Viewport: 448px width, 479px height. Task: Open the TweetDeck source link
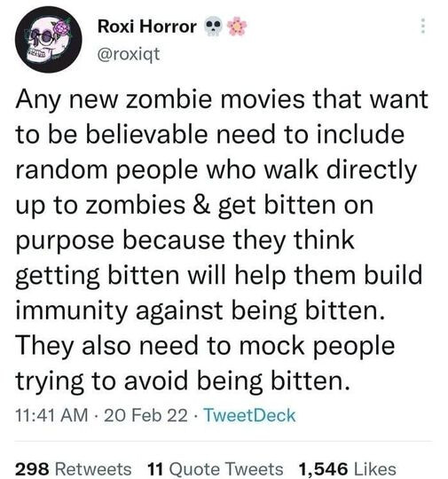click(x=249, y=415)
